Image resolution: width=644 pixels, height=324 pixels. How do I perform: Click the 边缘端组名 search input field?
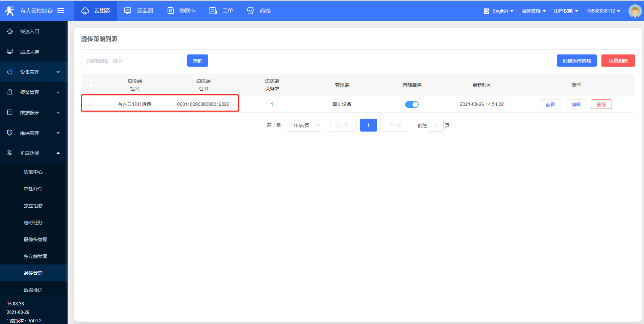[132, 61]
